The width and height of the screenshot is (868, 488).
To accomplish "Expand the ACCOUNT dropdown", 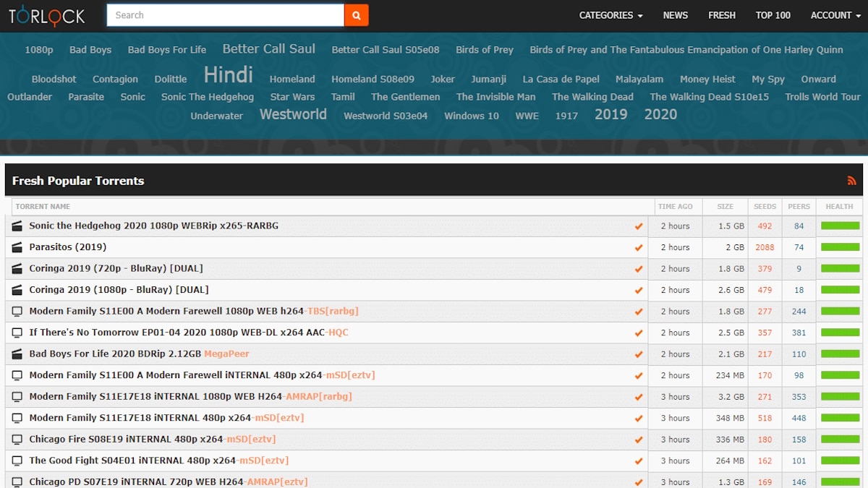I will (835, 14).
